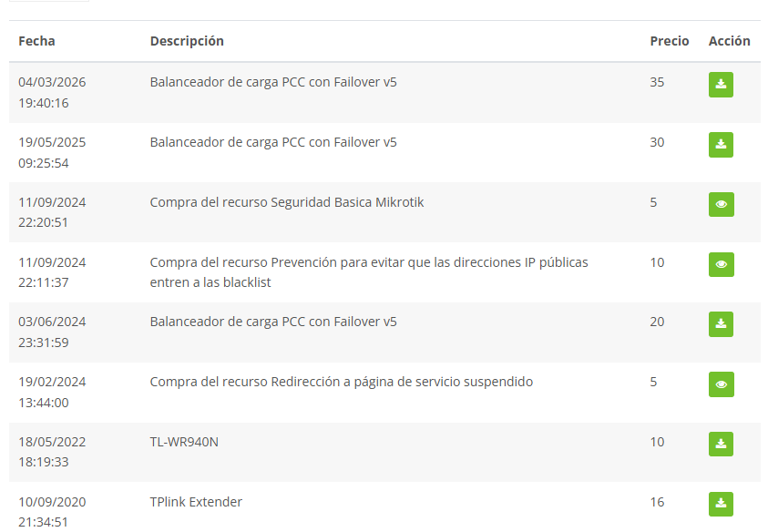View the Redirección a página suspendido purchase
The height and width of the screenshot is (532, 768).
pos(721,384)
